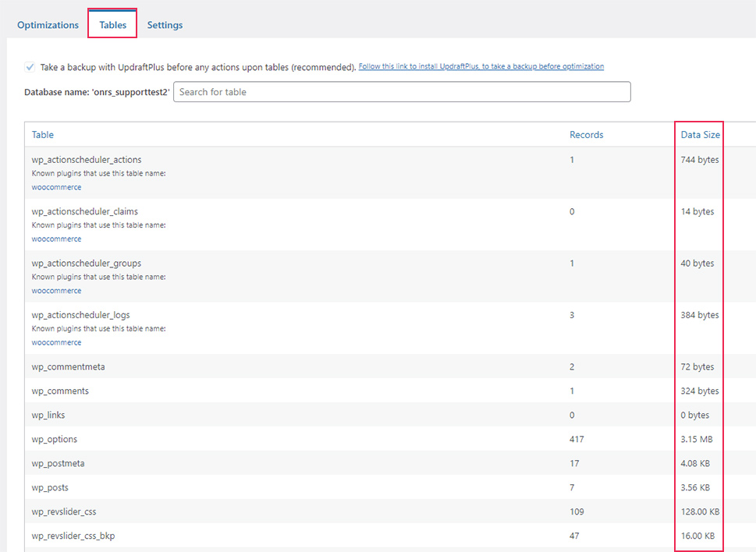
Task: Select the wp_options table row
Action: [390, 439]
